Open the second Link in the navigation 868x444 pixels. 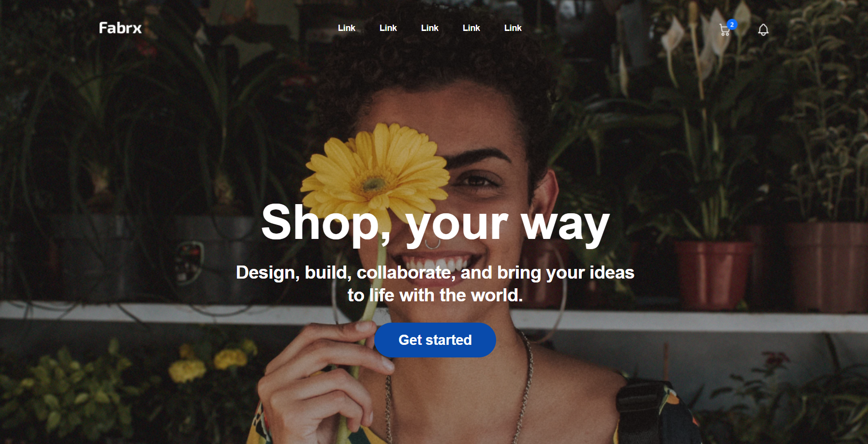pyautogui.click(x=388, y=28)
